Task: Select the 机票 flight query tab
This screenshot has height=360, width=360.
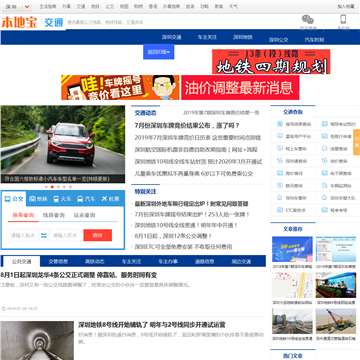Action: click(111, 199)
